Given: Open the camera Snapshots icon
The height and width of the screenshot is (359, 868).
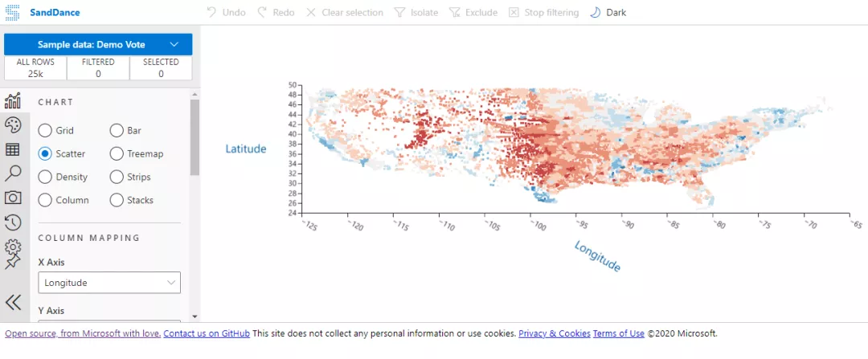Looking at the screenshot, I should tap(13, 198).
